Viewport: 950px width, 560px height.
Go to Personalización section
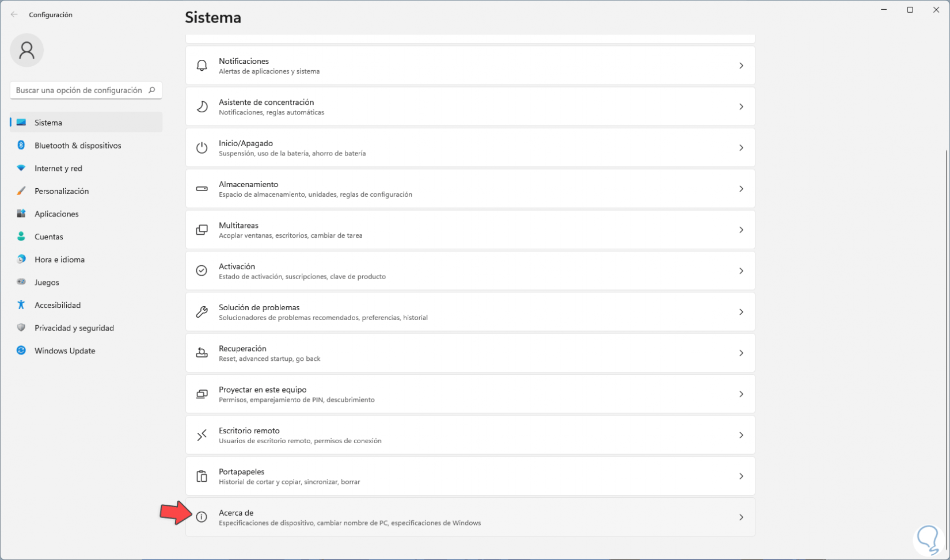62,191
